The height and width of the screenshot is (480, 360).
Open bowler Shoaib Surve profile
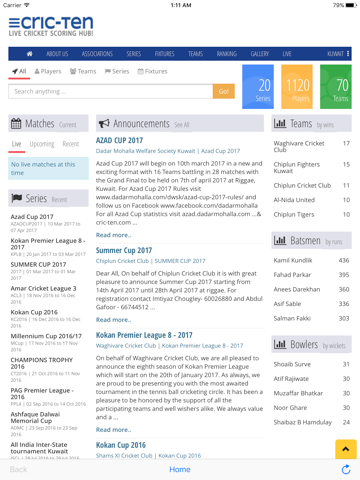[x=292, y=364]
